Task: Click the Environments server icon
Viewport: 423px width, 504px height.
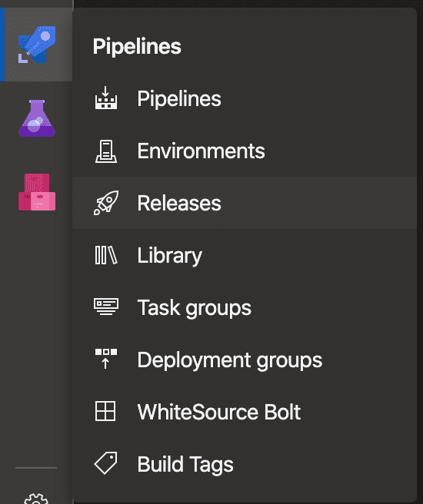Action: pyautogui.click(x=106, y=151)
